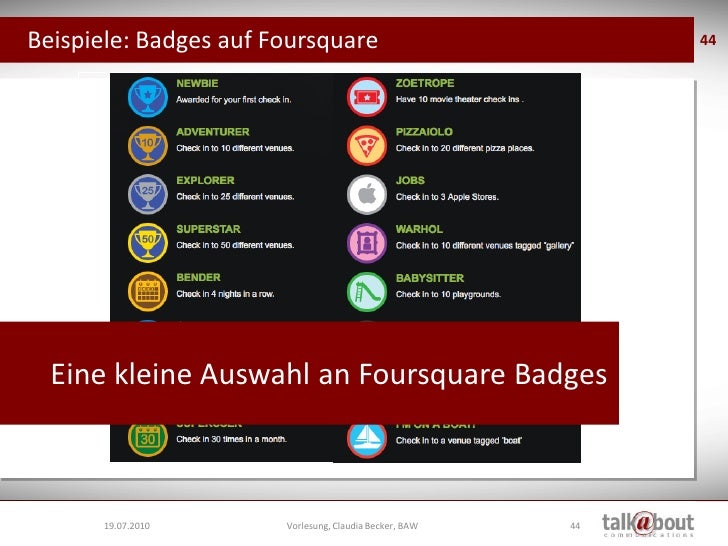The width and height of the screenshot is (728, 546).
Task: Click the WARHOL badge title
Action: coord(419,229)
